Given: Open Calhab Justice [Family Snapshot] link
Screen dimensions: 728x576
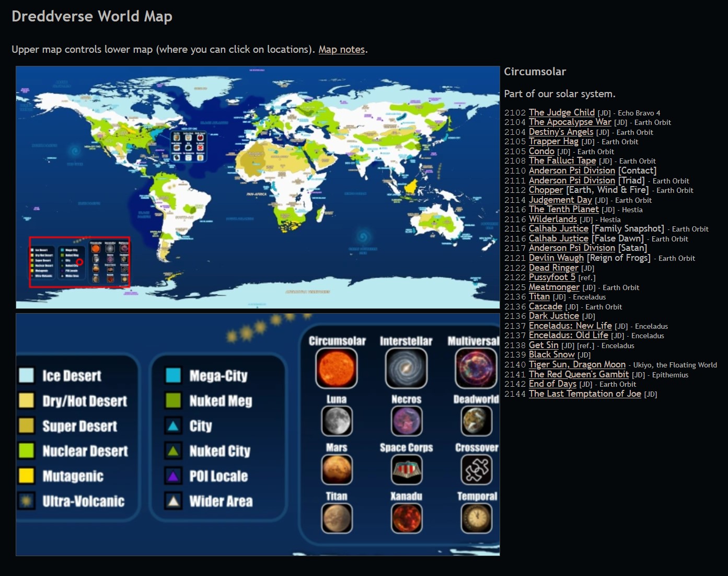Looking at the screenshot, I should click(559, 229).
